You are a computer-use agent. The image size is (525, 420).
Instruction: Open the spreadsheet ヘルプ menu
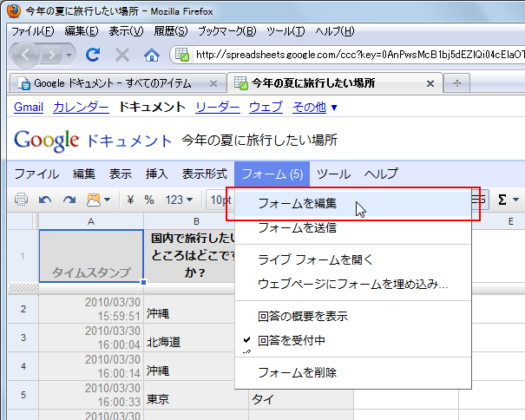pos(381,174)
